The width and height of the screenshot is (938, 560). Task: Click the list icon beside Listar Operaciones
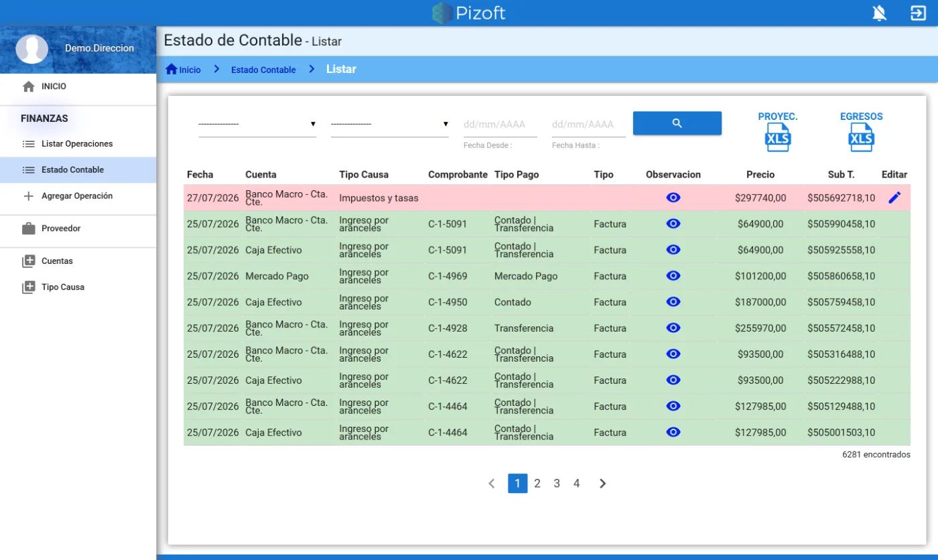[x=28, y=144]
